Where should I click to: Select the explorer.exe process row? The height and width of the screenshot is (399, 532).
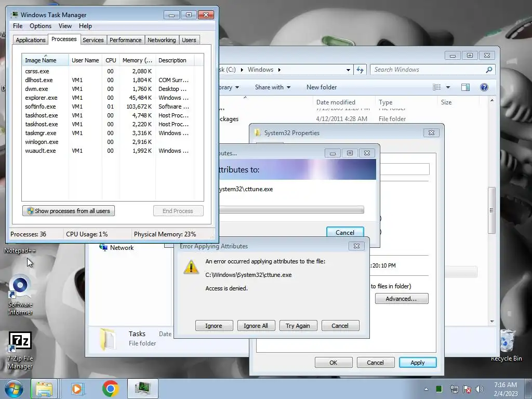pos(113,98)
